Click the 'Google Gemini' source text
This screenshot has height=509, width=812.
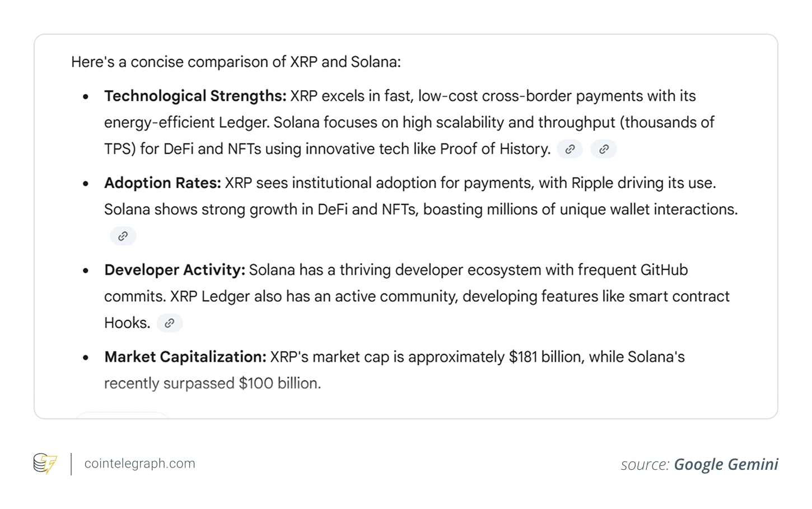click(x=726, y=464)
